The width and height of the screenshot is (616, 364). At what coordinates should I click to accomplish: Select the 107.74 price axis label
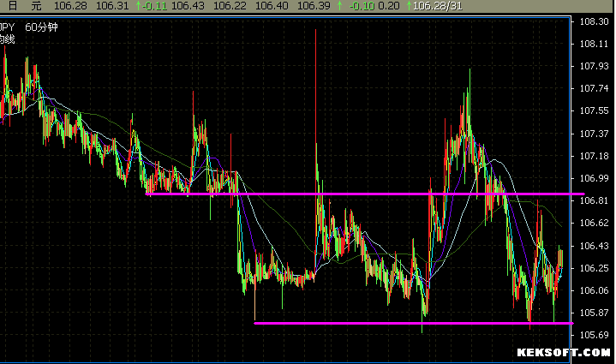point(594,88)
